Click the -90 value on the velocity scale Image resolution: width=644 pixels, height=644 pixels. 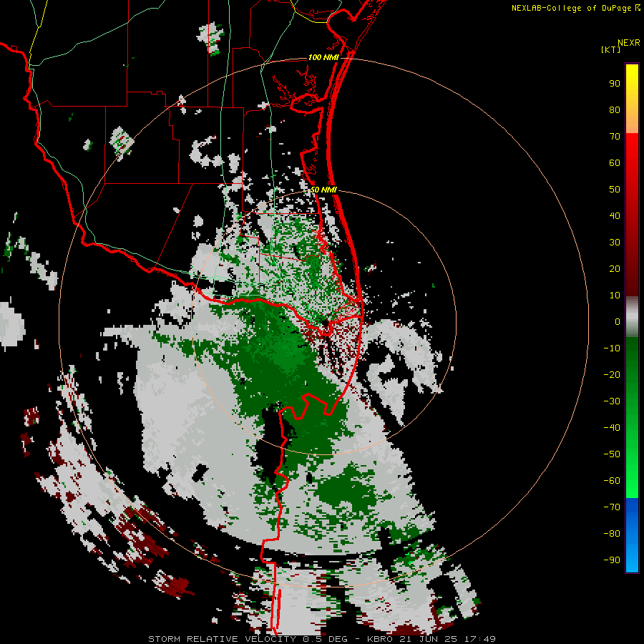(612, 560)
